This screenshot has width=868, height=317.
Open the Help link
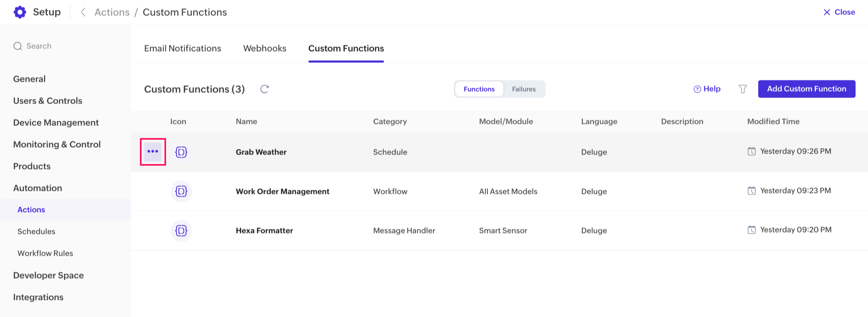tap(707, 89)
